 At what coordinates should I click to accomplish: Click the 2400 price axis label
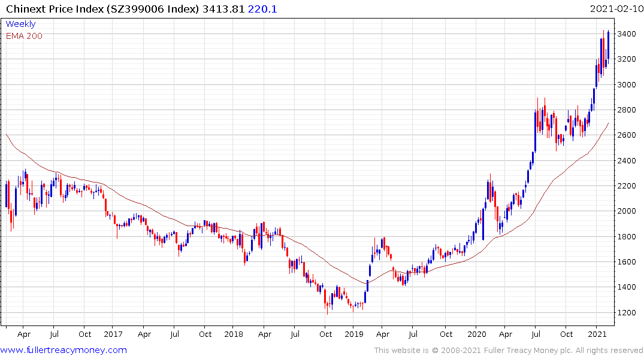627,160
